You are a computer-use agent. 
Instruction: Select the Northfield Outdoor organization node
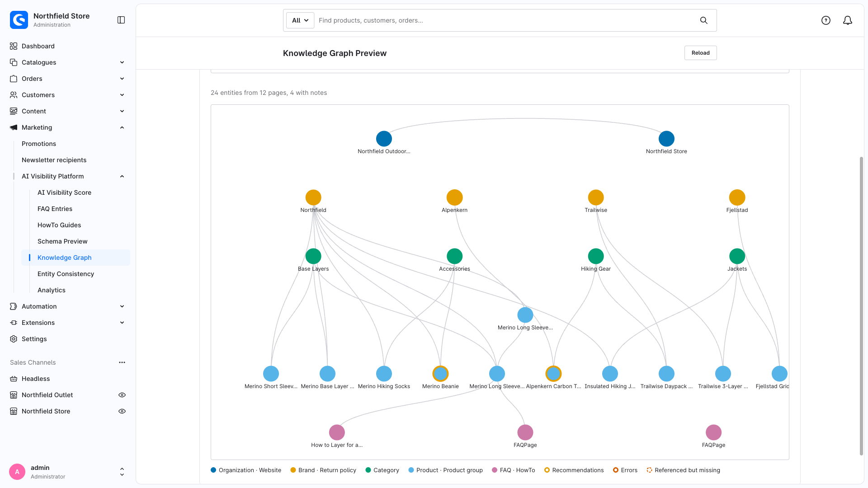384,139
